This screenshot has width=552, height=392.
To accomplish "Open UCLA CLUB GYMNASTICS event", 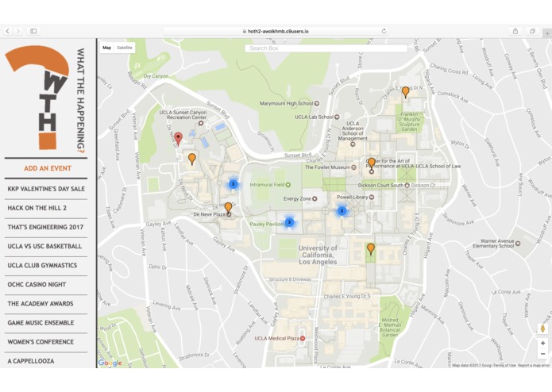I will (46, 266).
